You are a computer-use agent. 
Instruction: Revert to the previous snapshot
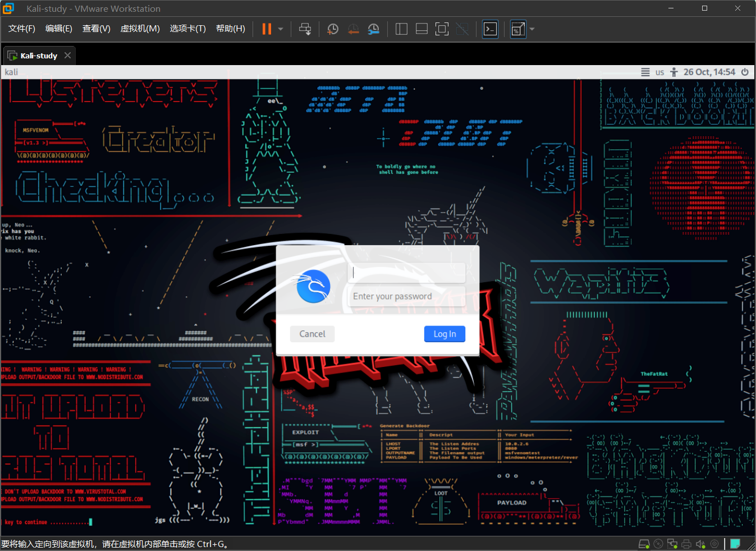coord(353,29)
